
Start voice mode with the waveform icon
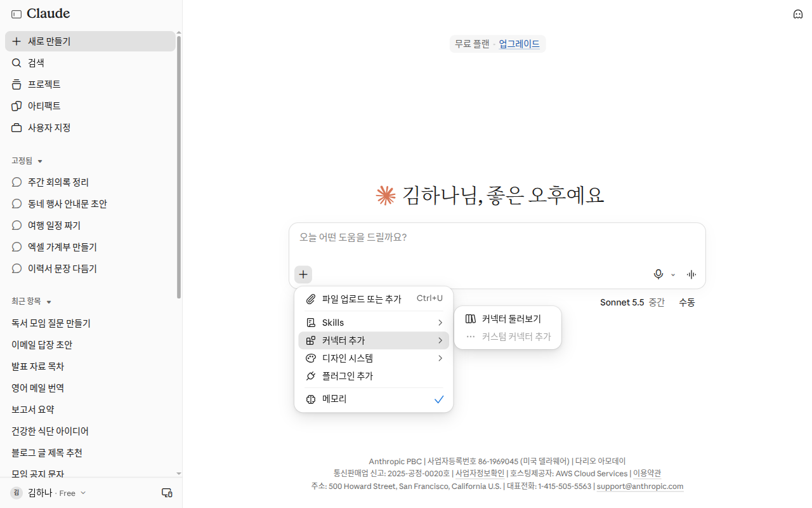[x=691, y=274]
